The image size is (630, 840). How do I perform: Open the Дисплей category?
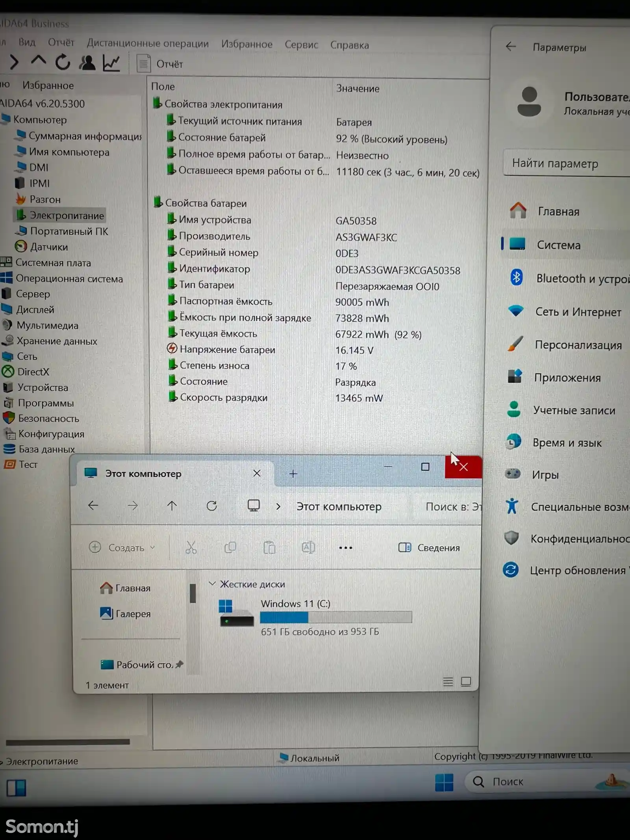click(x=28, y=310)
